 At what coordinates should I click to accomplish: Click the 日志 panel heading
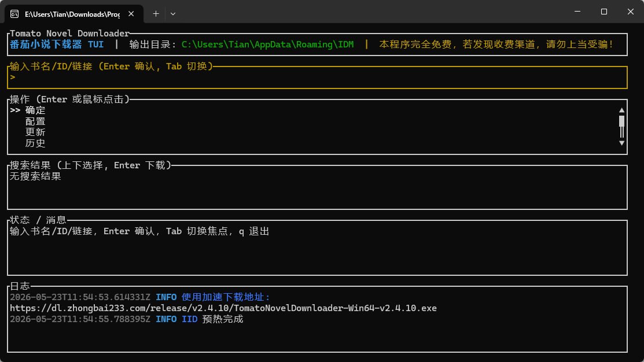(20, 286)
